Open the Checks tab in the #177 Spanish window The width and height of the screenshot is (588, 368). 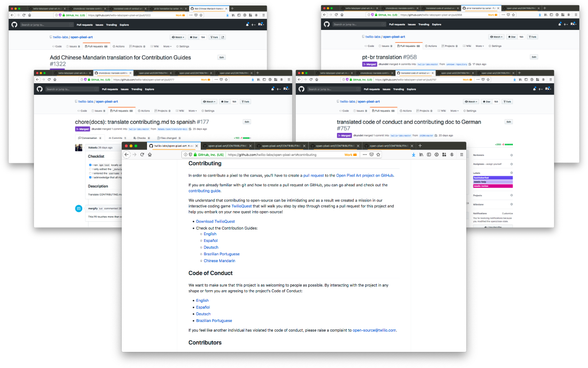tap(141, 138)
